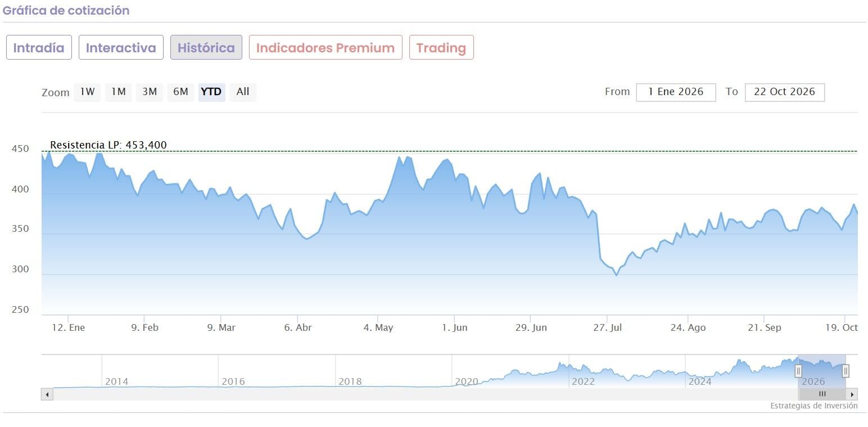Select the Histórica tab
868x427 pixels.
[x=206, y=47]
